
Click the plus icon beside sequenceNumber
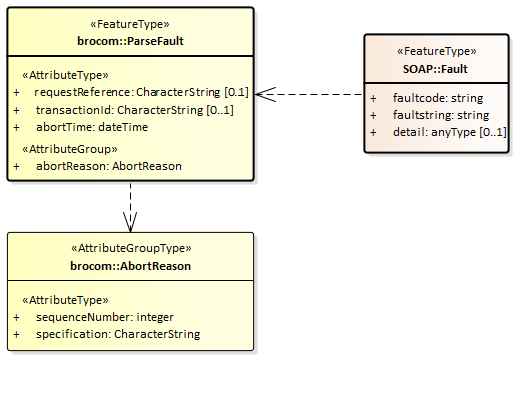[16, 317]
